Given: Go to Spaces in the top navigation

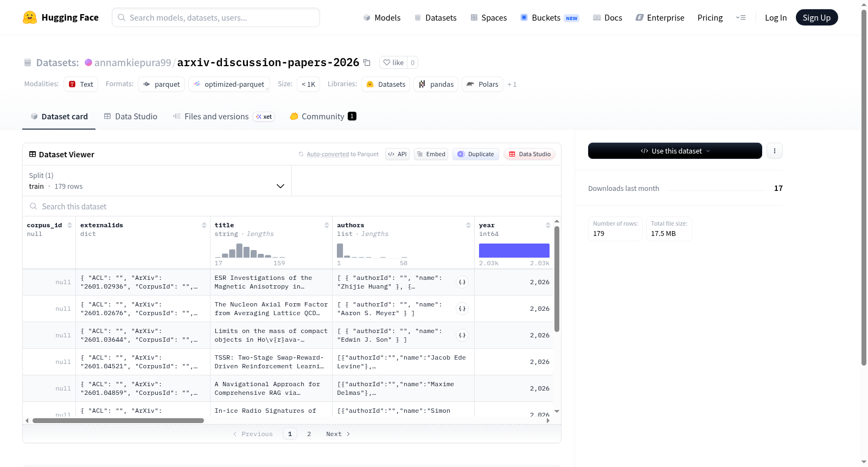Looking at the screenshot, I should pyautogui.click(x=489, y=18).
